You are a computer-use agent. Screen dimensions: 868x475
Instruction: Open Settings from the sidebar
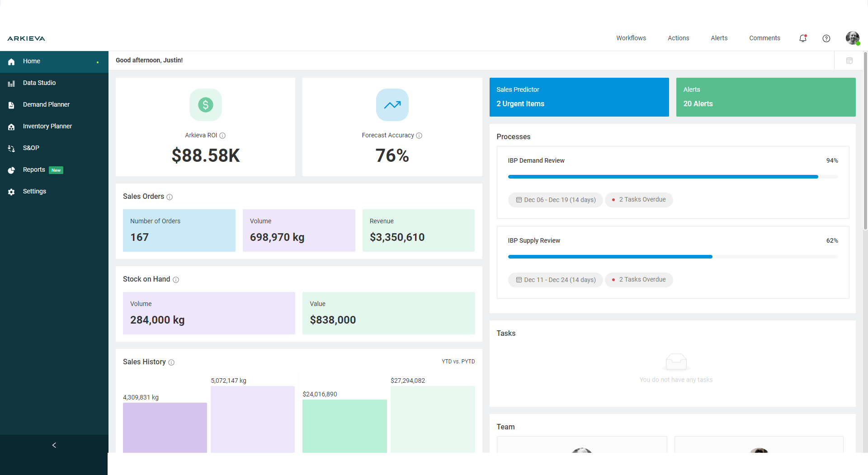tap(34, 191)
